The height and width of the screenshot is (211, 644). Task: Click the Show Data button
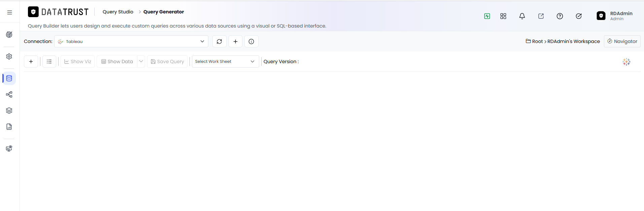pos(117,61)
